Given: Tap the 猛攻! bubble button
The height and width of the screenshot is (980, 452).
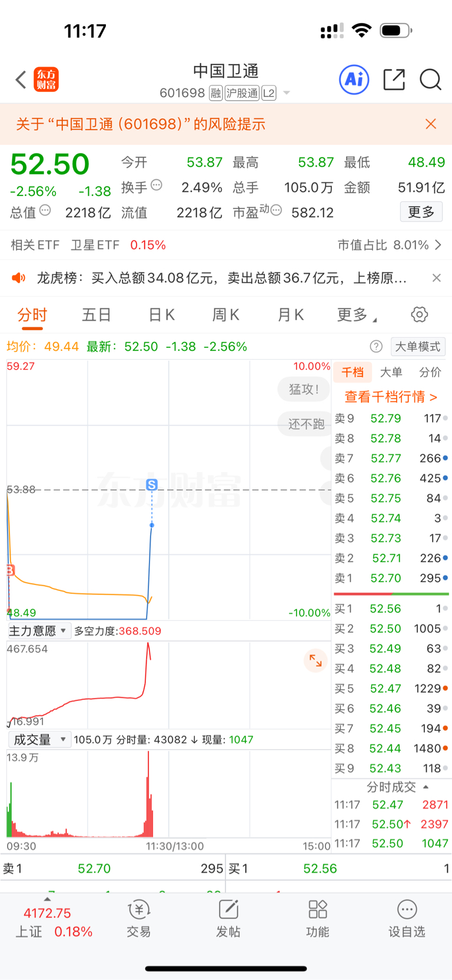Looking at the screenshot, I should point(304,389).
